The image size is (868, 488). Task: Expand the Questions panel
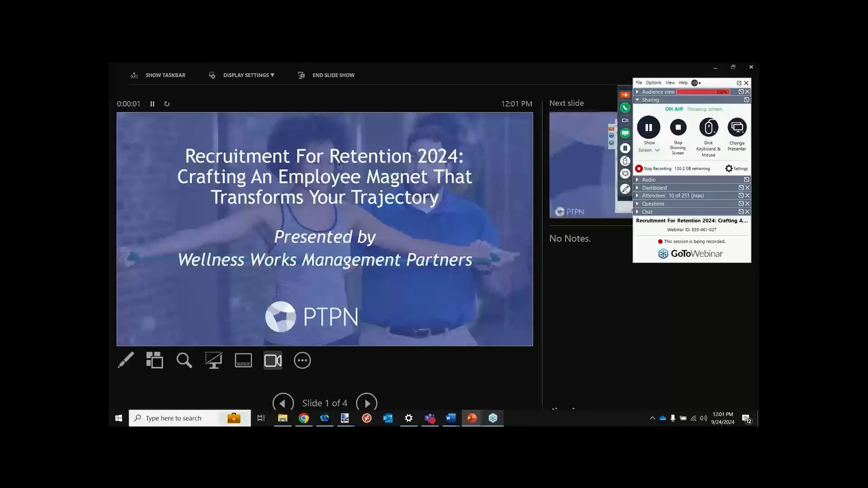tap(652, 203)
